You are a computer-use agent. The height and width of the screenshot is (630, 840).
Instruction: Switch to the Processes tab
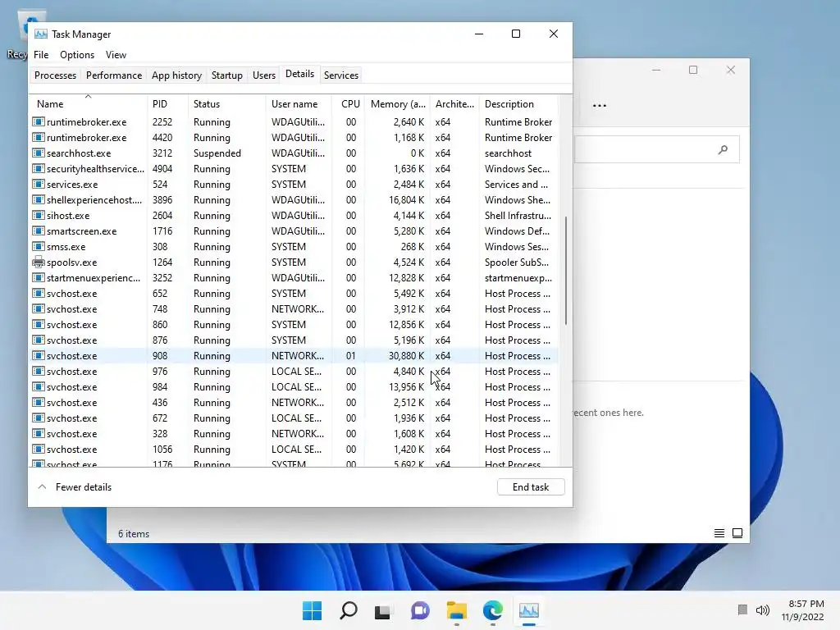[55, 75]
